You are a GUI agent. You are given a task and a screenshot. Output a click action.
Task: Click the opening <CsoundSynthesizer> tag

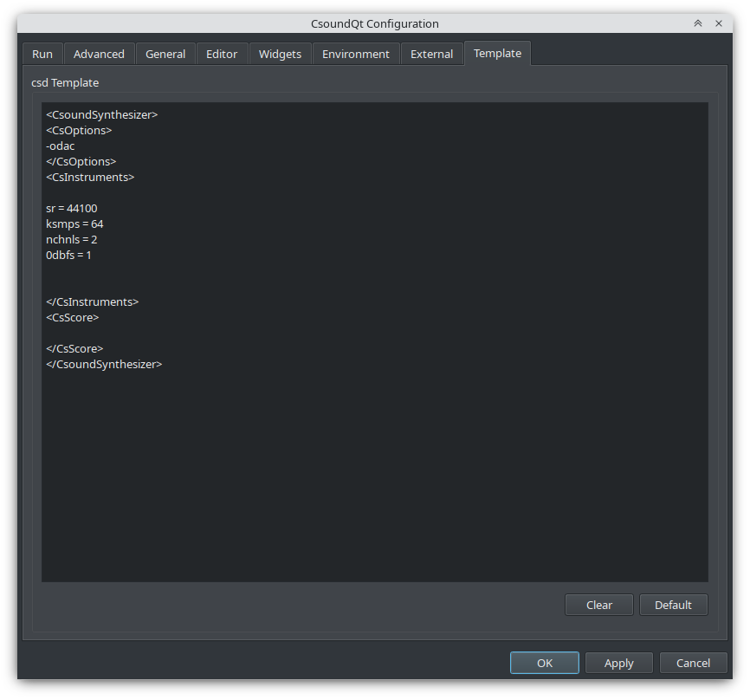pyautogui.click(x=102, y=115)
